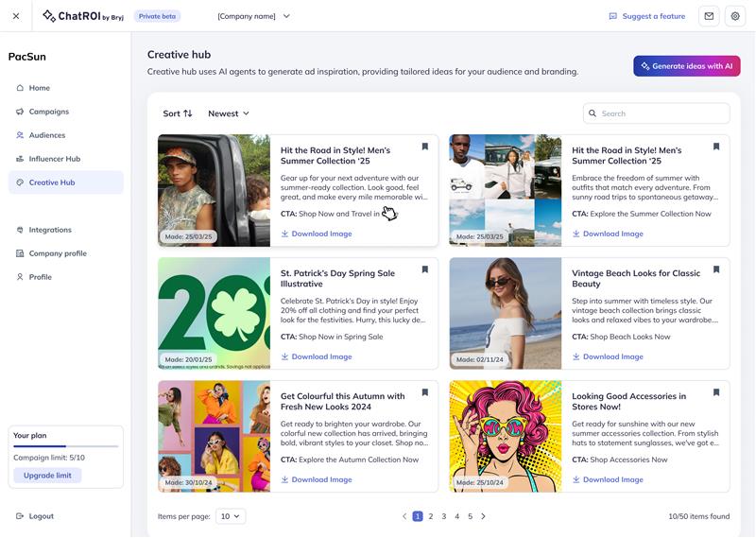The height and width of the screenshot is (538, 756).
Task: Click CTA: Shop Beach Looks Now text
Action: point(621,337)
